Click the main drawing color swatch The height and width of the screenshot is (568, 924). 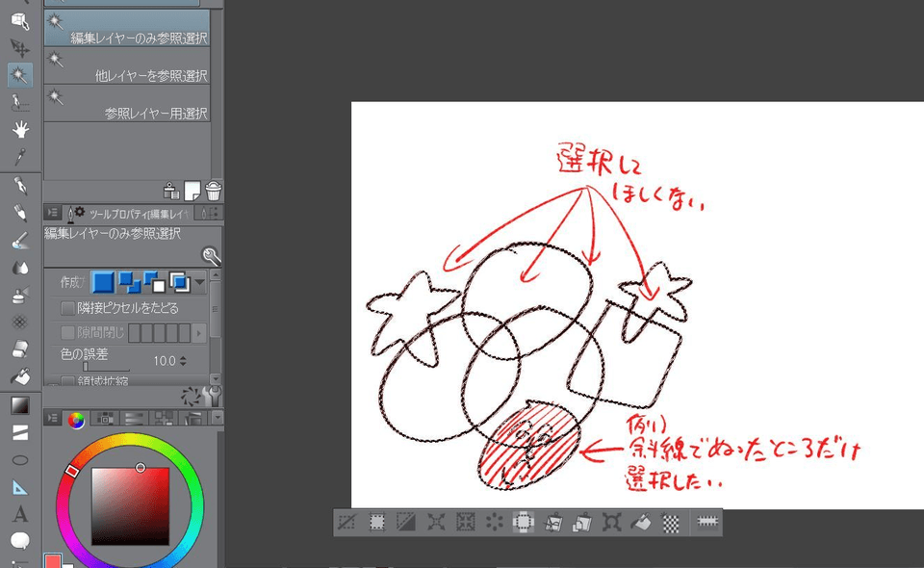[52, 560]
